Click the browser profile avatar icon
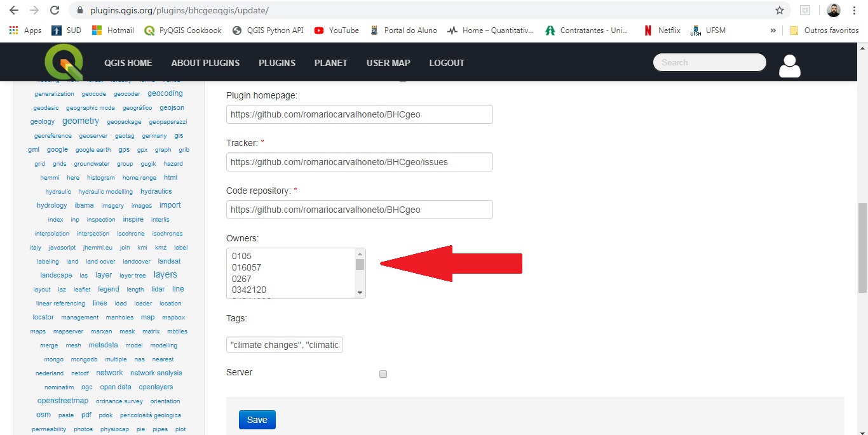The height and width of the screenshot is (435, 868). click(833, 10)
